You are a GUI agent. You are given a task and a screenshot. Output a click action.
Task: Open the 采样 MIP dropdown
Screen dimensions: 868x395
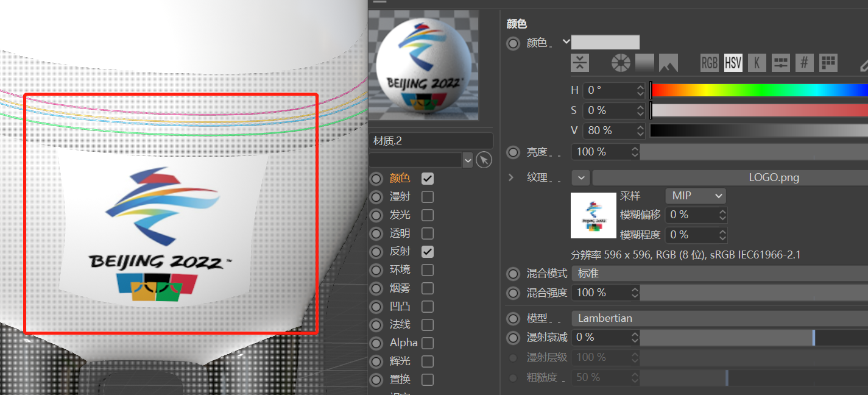[x=695, y=196]
